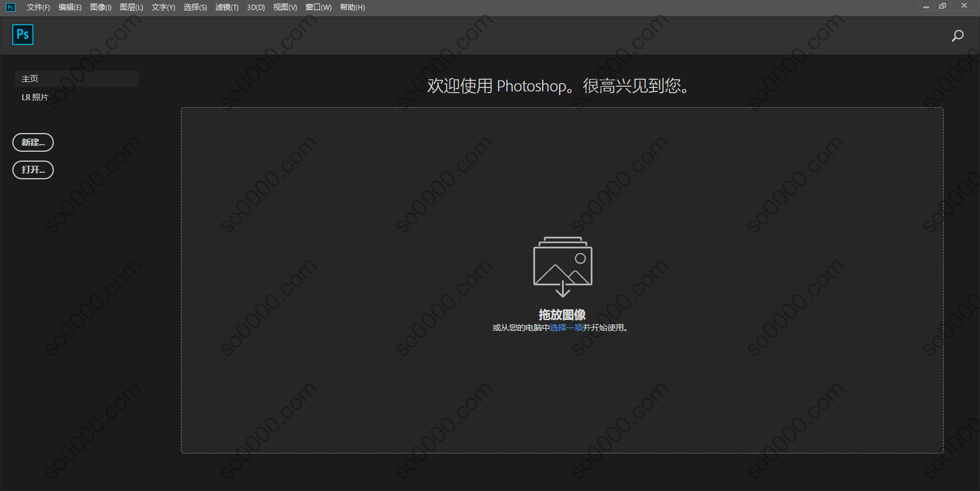
Task: Open the 文件(F) menu
Action: point(38,8)
